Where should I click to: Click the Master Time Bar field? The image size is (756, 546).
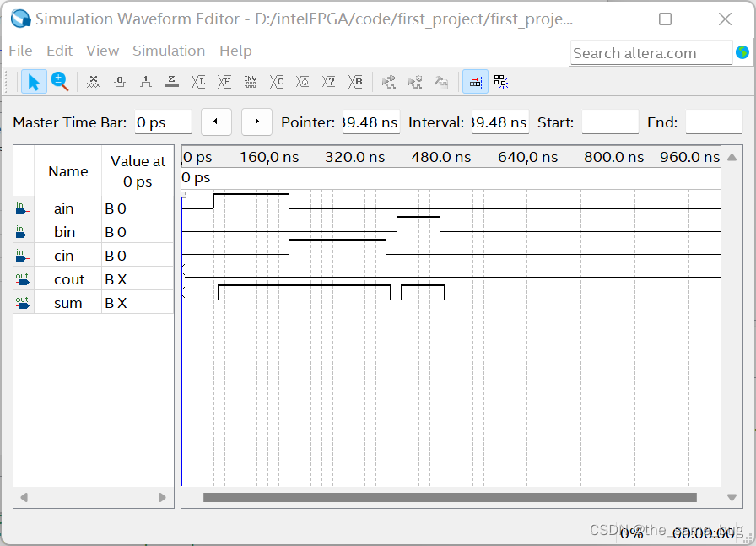click(163, 122)
